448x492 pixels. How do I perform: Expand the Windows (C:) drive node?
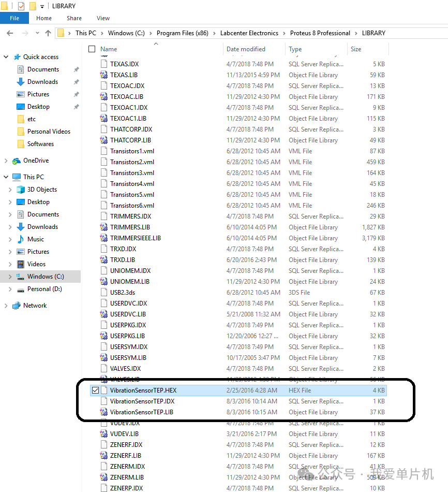tap(10, 277)
